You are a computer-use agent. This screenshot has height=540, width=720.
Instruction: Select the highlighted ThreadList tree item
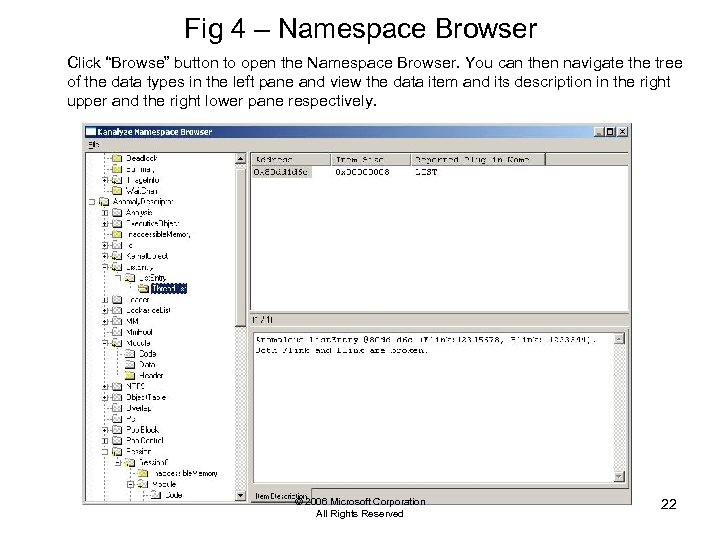click(169, 288)
